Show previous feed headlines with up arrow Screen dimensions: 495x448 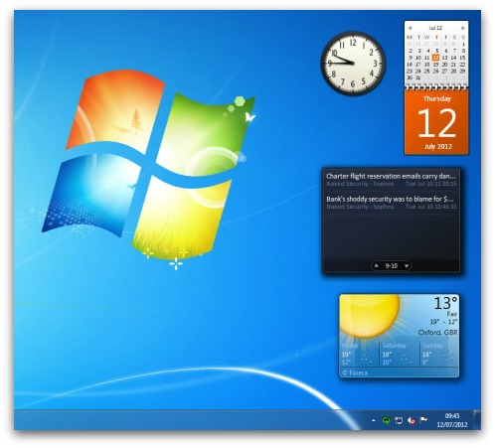coord(377,265)
